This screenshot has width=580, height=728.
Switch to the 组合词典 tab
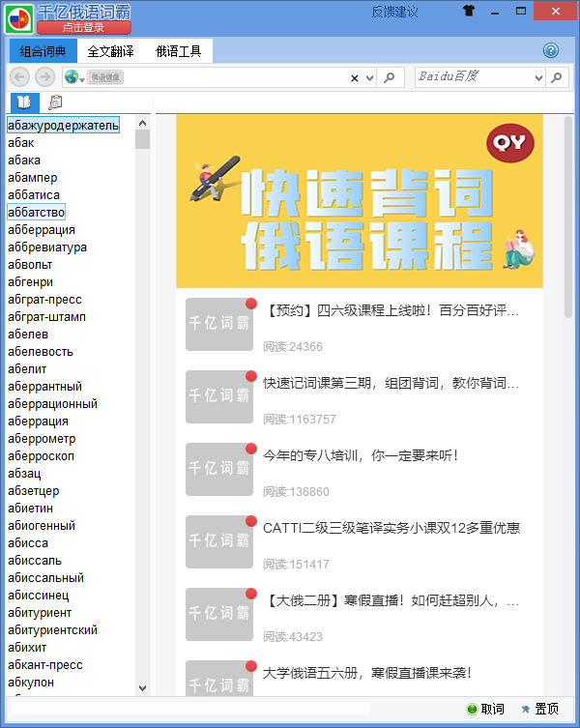tap(43, 51)
